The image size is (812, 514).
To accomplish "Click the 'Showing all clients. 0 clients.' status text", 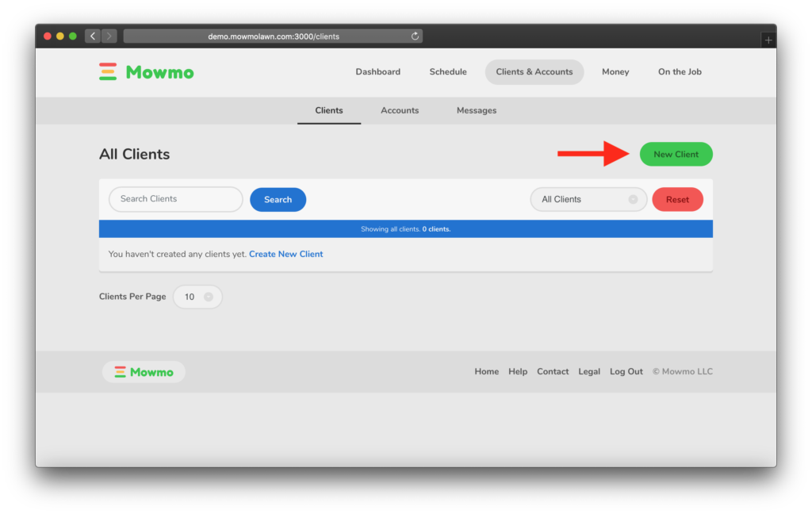I will click(x=405, y=229).
